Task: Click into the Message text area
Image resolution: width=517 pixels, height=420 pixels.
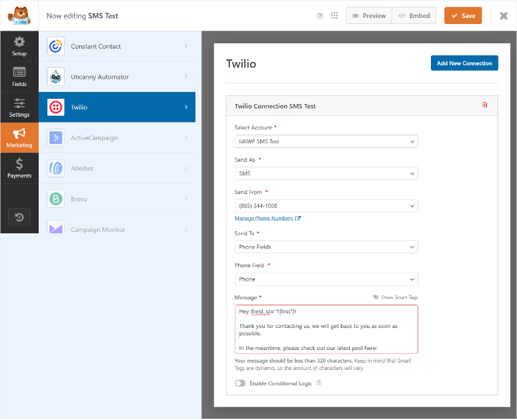Action: tap(326, 329)
